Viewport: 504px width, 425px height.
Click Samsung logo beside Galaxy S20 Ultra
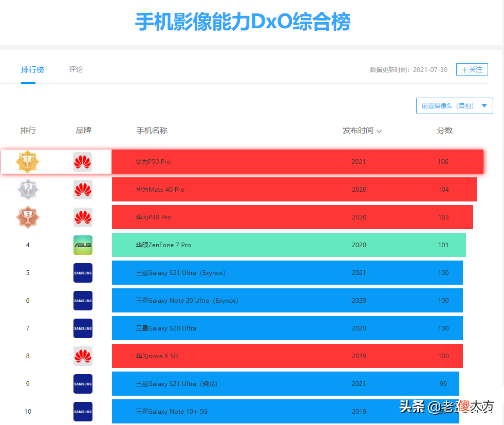pos(83,328)
